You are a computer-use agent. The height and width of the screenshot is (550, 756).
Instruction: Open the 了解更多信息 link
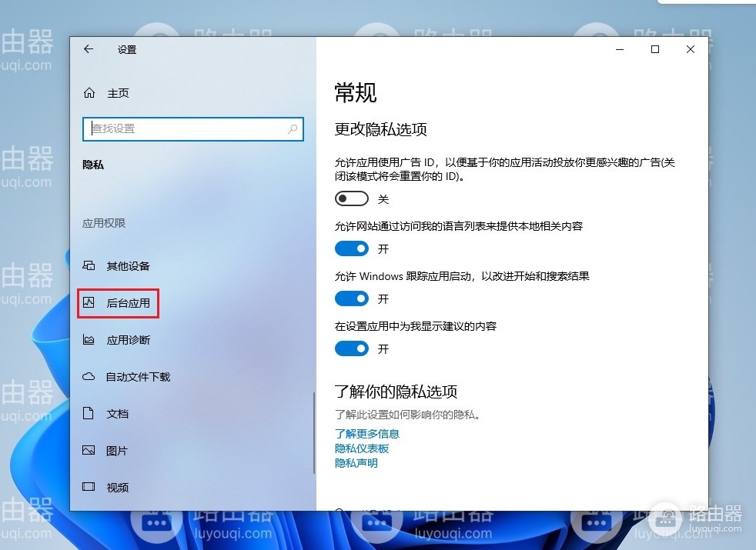click(367, 434)
